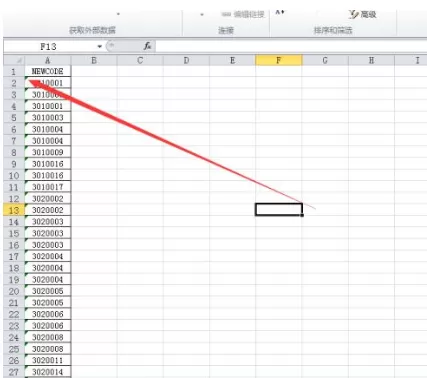Screen dimensions: 427x378
Task: Click the fx Insert Function icon
Action: (148, 46)
